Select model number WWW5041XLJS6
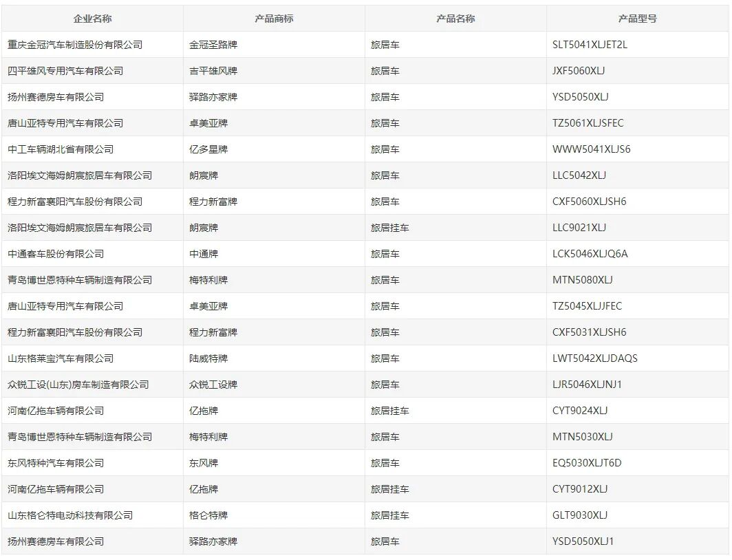Viewport: 732px width, 560px height. (x=592, y=149)
